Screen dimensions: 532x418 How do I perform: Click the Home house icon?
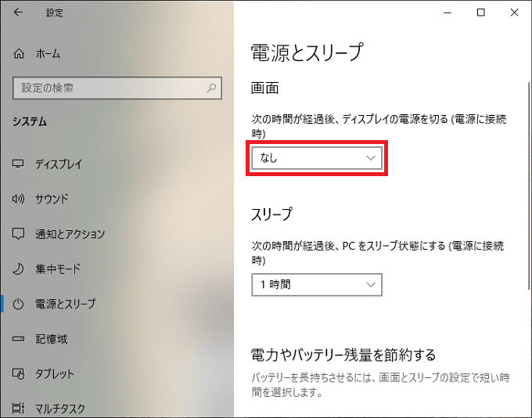[x=19, y=54]
